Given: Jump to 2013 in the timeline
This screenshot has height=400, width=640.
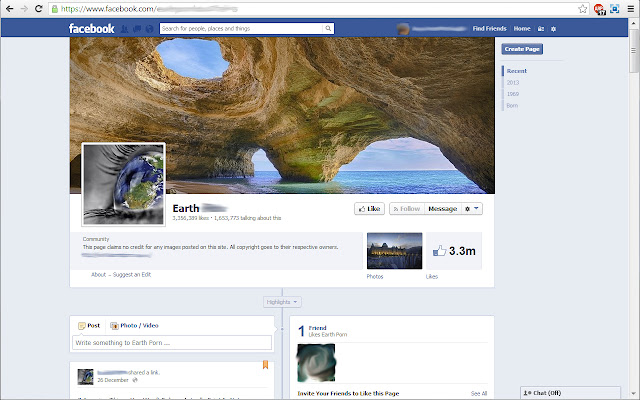Looking at the screenshot, I should (x=512, y=82).
